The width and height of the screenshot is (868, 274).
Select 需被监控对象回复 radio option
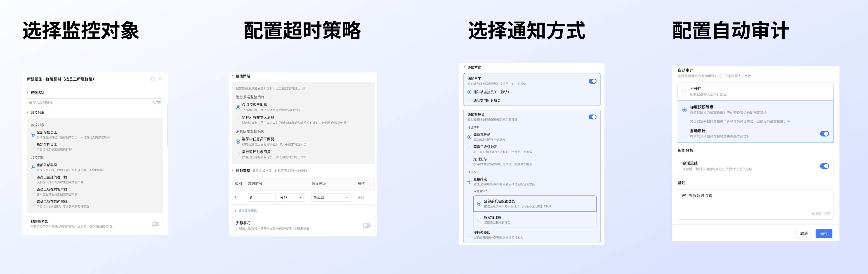click(x=238, y=154)
